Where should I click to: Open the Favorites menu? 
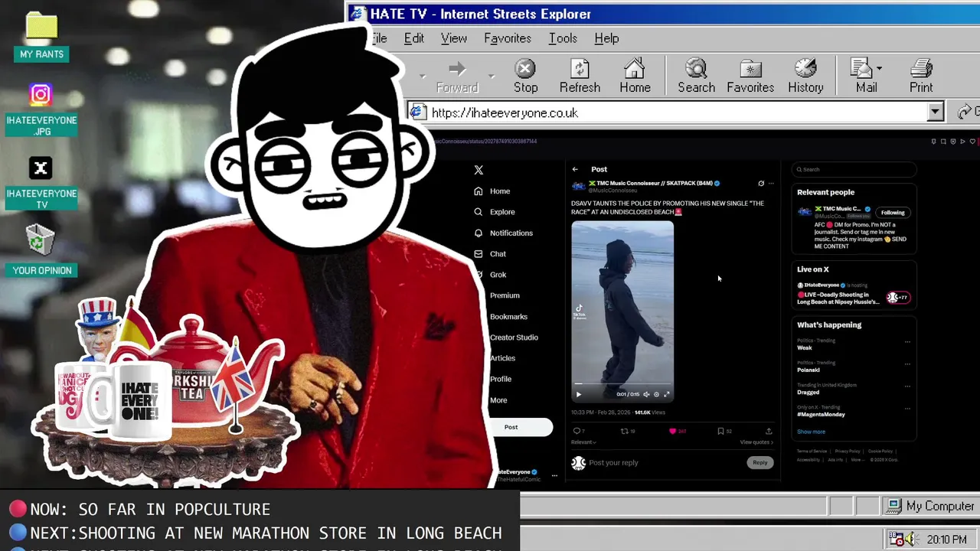[x=508, y=38]
